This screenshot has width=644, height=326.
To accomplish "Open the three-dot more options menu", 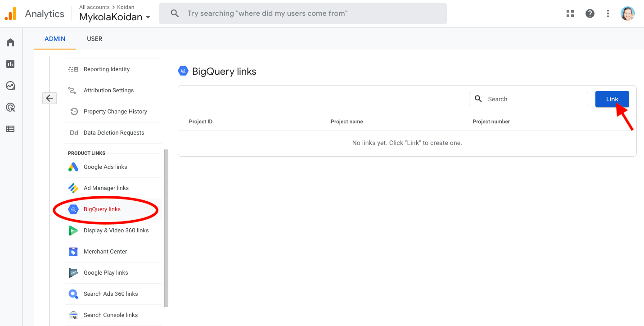I will [608, 14].
